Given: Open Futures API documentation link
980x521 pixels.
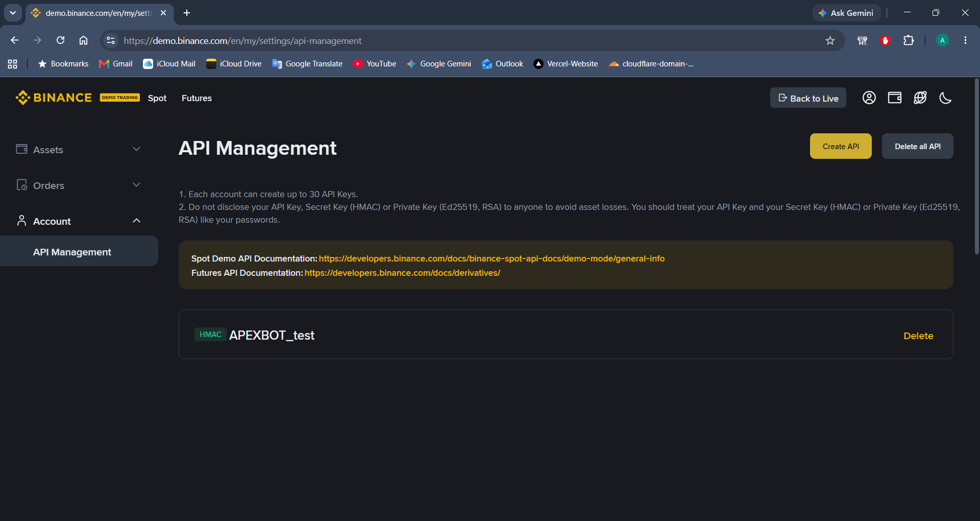Looking at the screenshot, I should pos(402,273).
